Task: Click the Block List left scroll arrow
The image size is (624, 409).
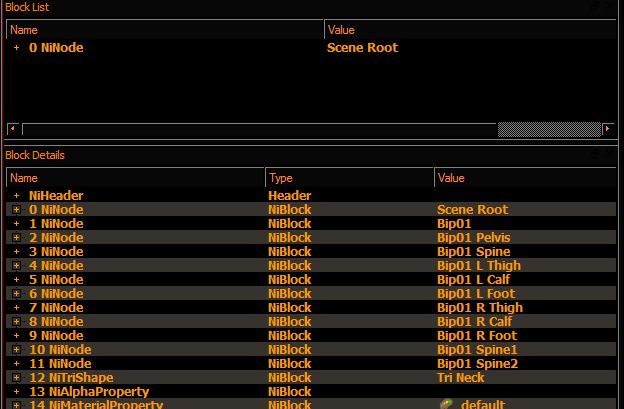Action: coord(13,129)
